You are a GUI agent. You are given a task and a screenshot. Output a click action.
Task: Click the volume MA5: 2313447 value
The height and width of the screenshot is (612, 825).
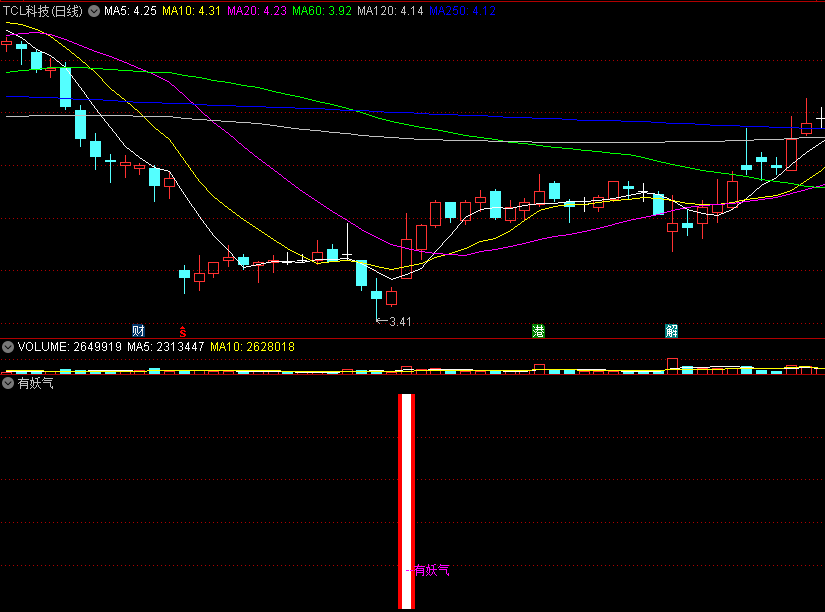(166, 347)
